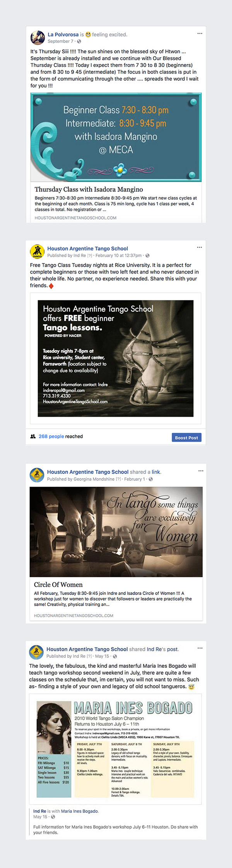Viewport: 232px width, 868px height.
Task: Click the people reached icon
Action: click(x=33, y=436)
